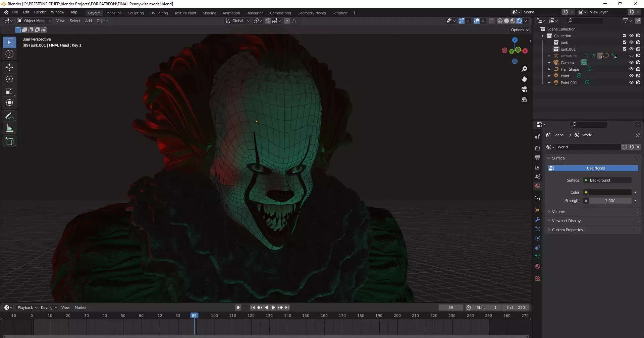Viewport: 644px width, 338px height.
Task: Play the animation forward
Action: coord(273,308)
